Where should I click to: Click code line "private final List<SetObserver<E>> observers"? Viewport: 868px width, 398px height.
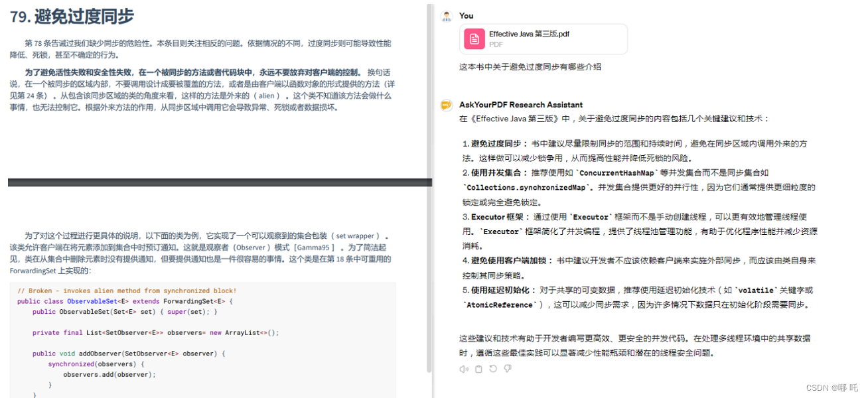[156, 332]
